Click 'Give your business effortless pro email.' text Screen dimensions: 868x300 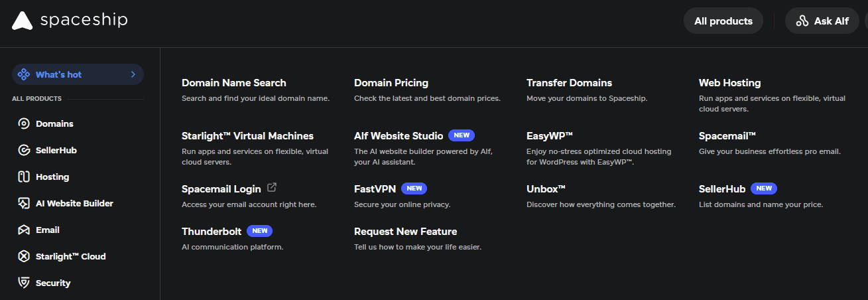click(x=770, y=151)
